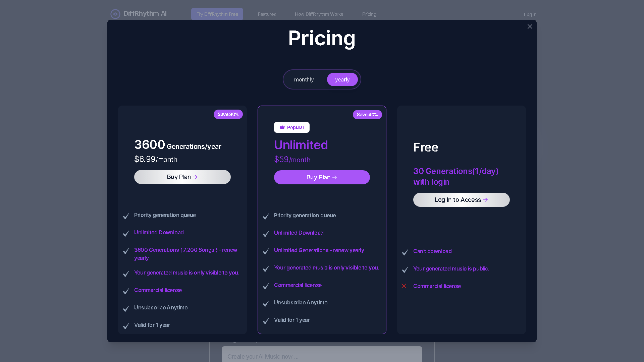
Task: Close the Pricing dialog with X
Action: [530, 26]
